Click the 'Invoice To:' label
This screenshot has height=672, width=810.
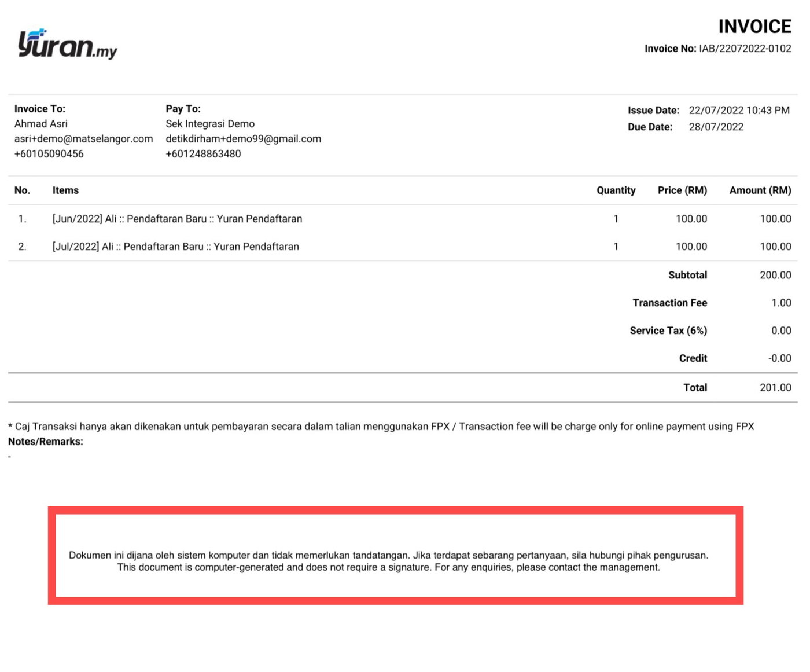pos(40,109)
